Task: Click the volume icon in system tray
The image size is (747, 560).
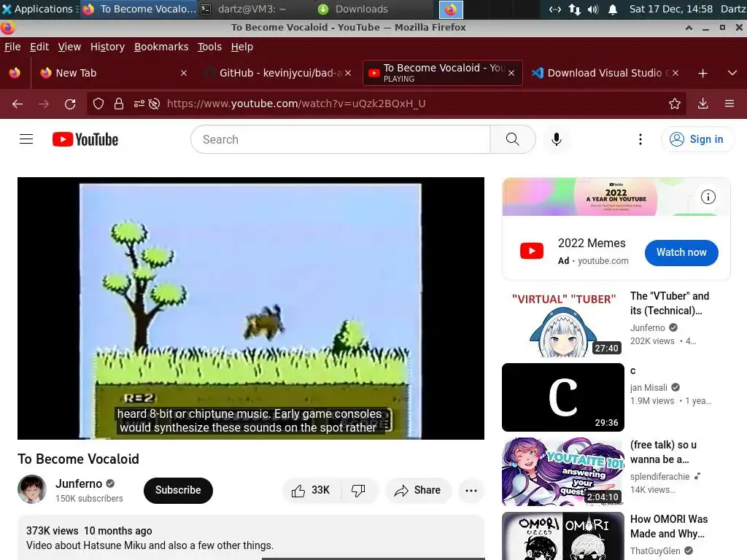Action: pyautogui.click(x=593, y=9)
